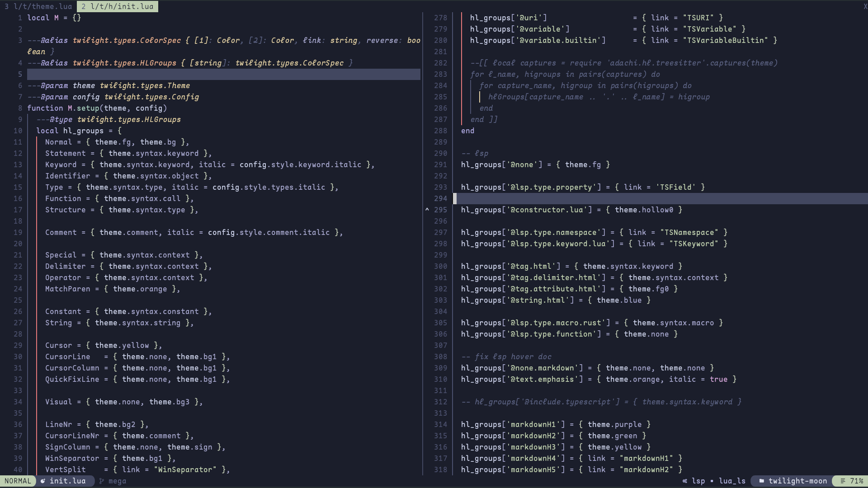This screenshot has height=488, width=868.
Task: Click the '@lsp.type.macro.rust' line
Action: tap(592, 323)
